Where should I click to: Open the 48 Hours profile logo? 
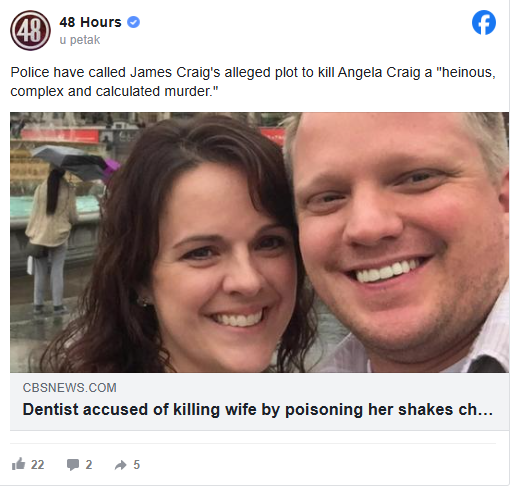coord(30,30)
